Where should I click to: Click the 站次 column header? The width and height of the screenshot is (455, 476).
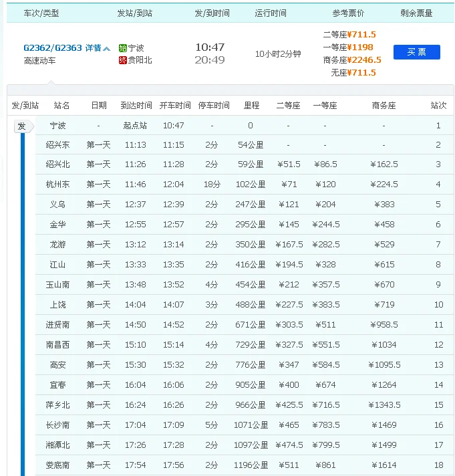tap(438, 106)
